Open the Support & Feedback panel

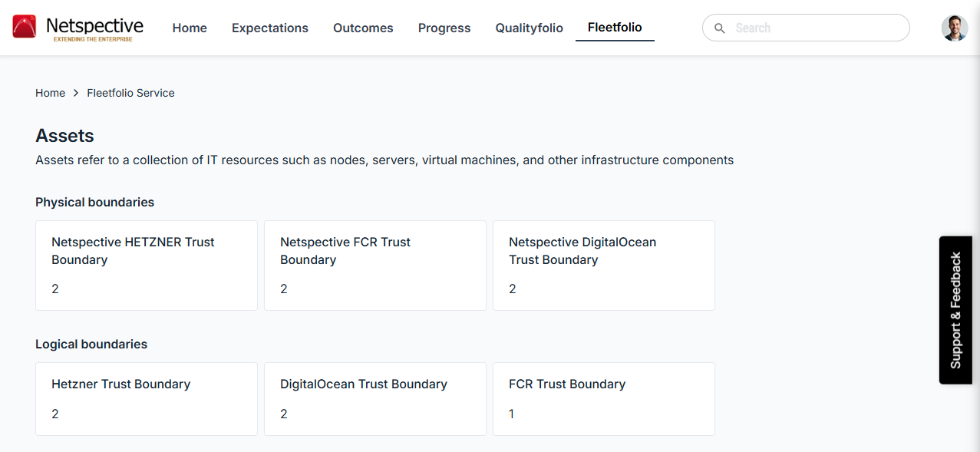pyautogui.click(x=955, y=310)
